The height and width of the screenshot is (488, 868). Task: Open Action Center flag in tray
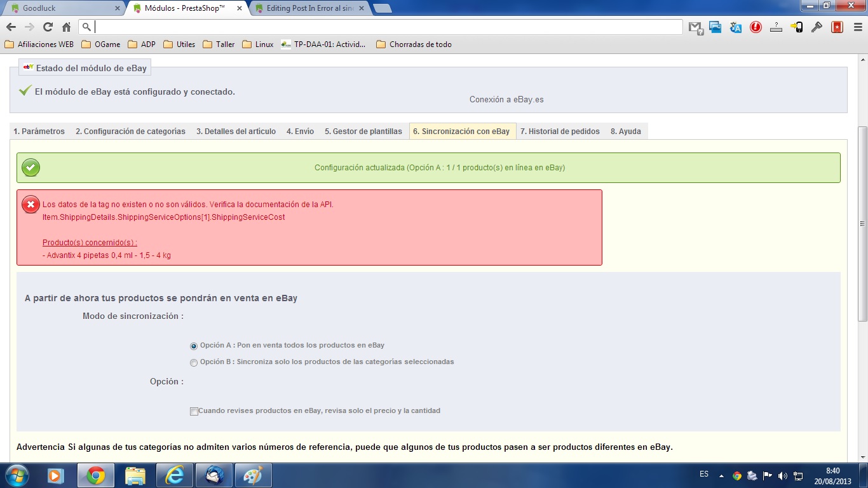click(768, 475)
